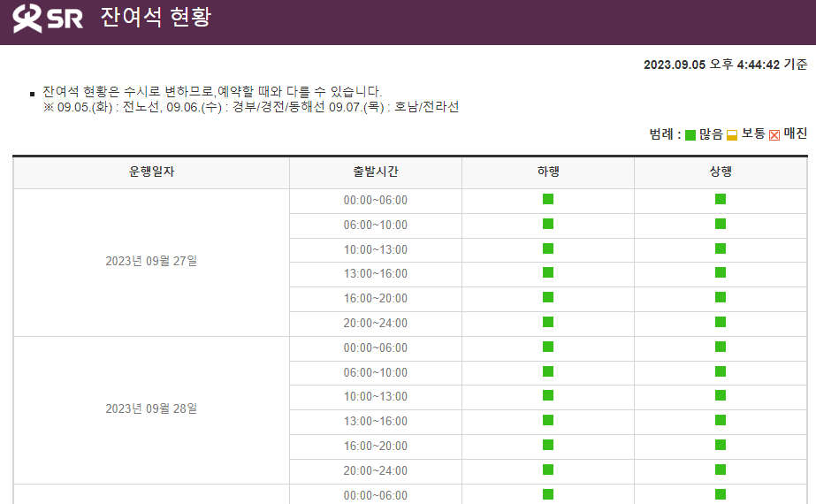The image size is (816, 504).
Task: Click the 잔여석 현황 page title
Action: (x=156, y=17)
